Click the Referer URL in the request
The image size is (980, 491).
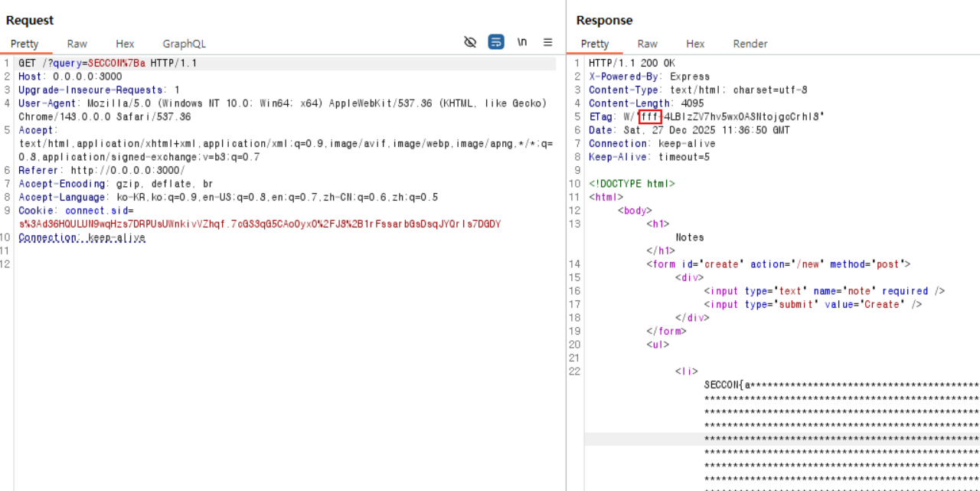(x=128, y=171)
